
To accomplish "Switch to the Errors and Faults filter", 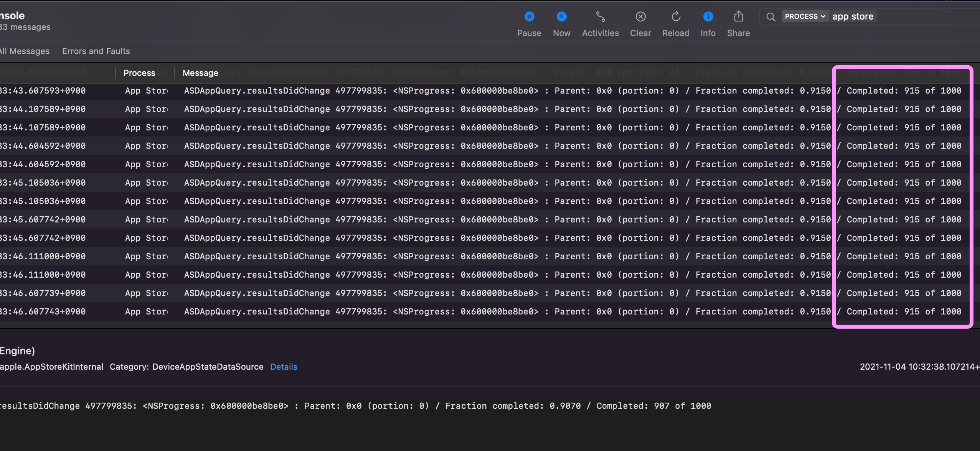I will coord(96,51).
